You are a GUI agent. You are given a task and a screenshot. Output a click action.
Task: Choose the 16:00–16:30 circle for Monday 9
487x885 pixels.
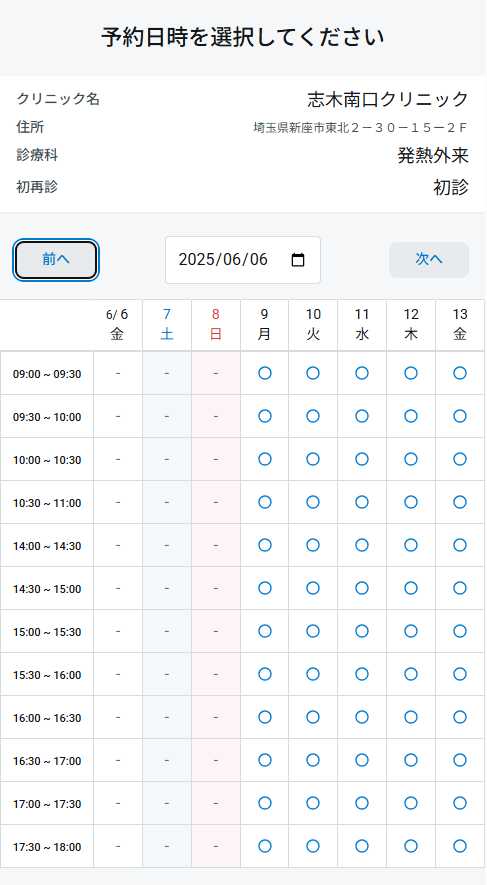point(265,717)
